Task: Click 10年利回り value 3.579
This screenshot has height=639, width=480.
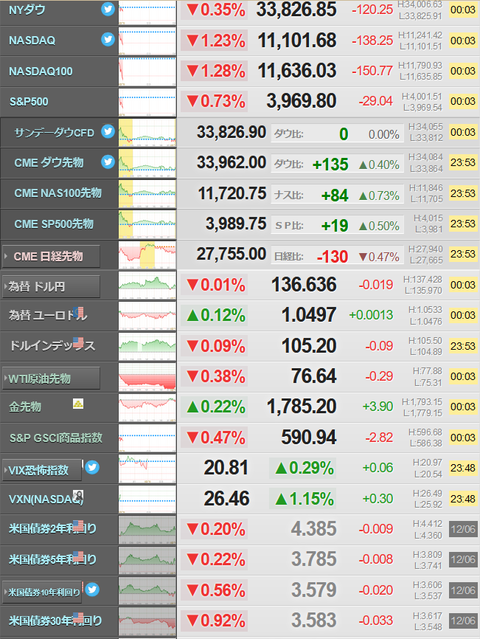Action: click(314, 590)
